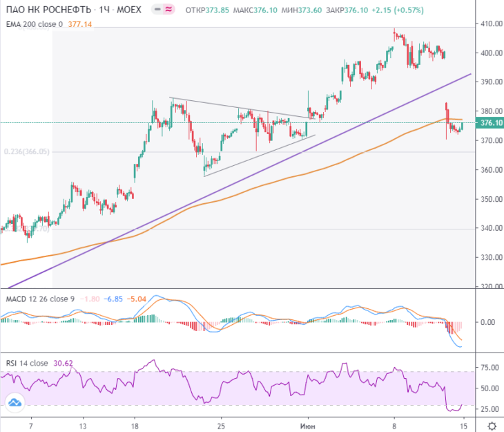Click the chart settings gear icon
504x432 pixels.
point(492,426)
